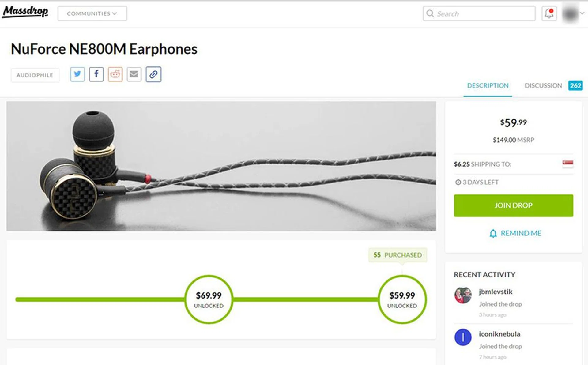
Task: Share the drop on Facebook
Action: pos(96,74)
